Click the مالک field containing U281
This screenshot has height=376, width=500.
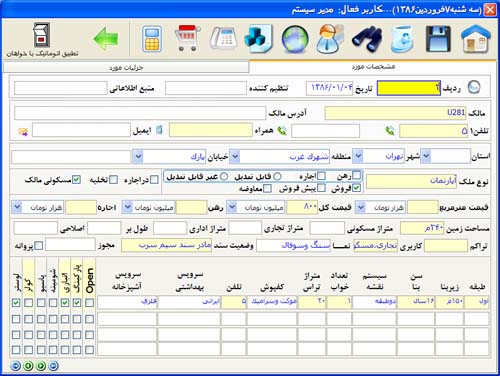pos(395,113)
